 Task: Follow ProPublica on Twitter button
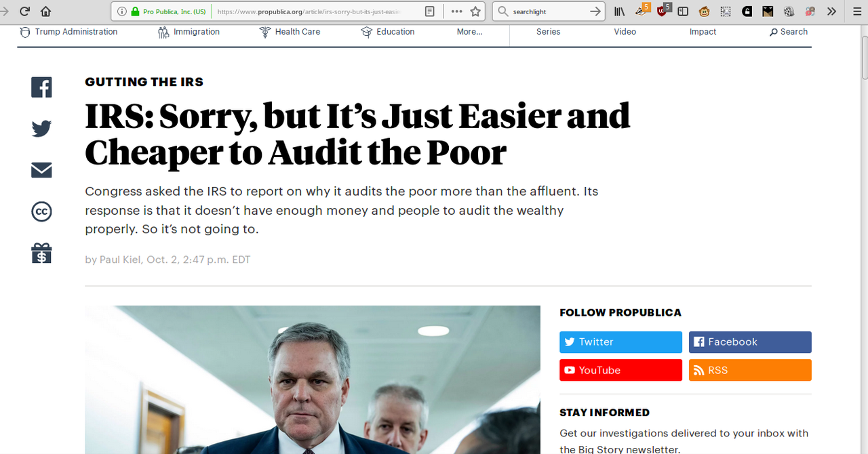click(x=620, y=342)
